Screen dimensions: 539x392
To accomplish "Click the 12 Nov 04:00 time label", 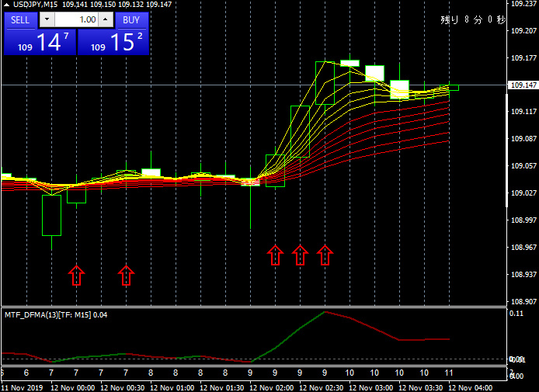I will (471, 387).
